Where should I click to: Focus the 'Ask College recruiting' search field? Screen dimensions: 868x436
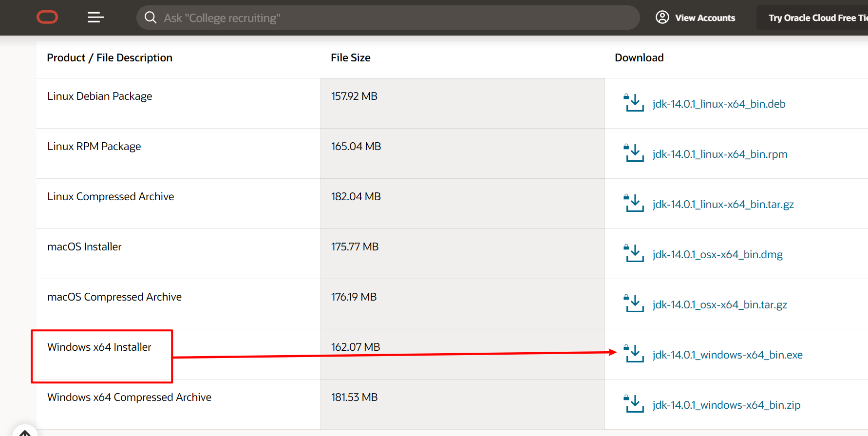pos(388,18)
